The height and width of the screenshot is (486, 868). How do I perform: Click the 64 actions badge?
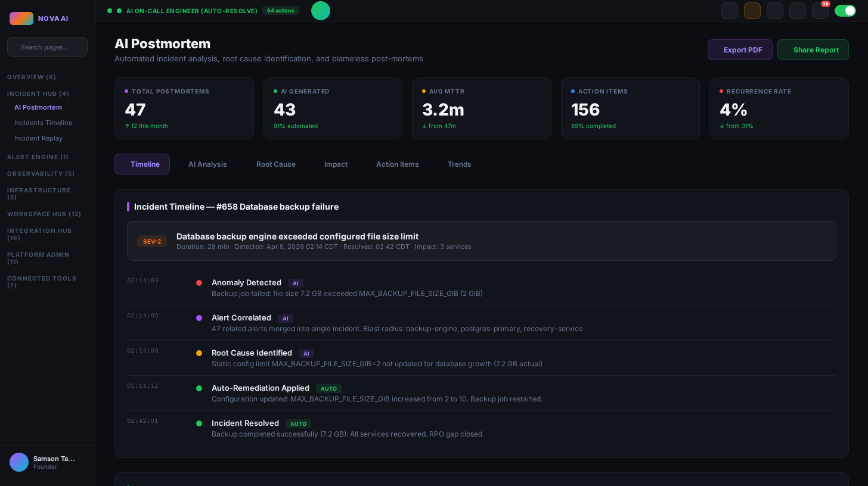click(280, 11)
